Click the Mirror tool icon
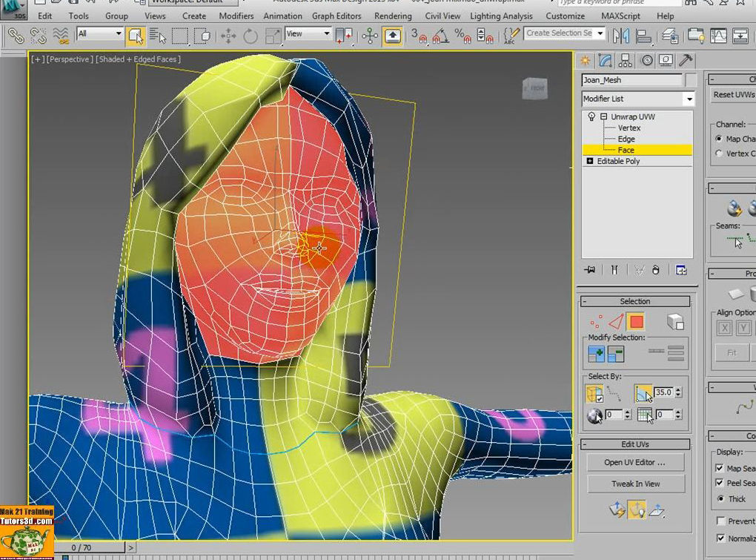756x560 pixels. point(621,36)
